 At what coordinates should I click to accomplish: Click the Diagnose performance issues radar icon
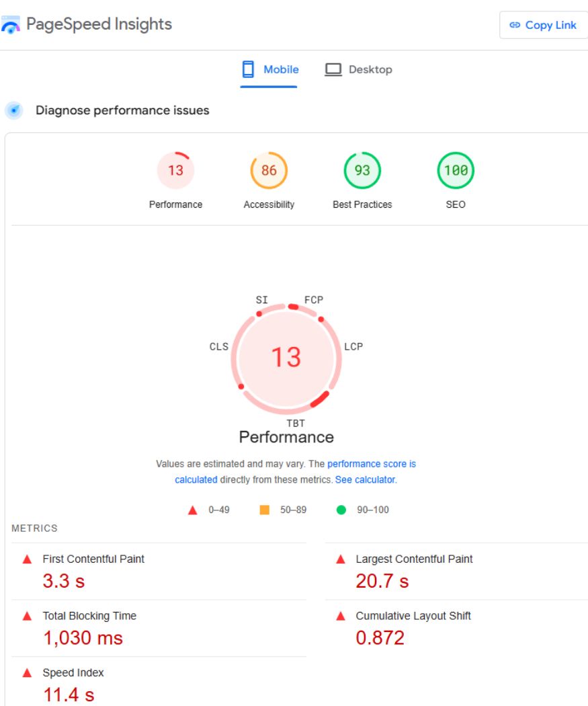[x=14, y=110]
